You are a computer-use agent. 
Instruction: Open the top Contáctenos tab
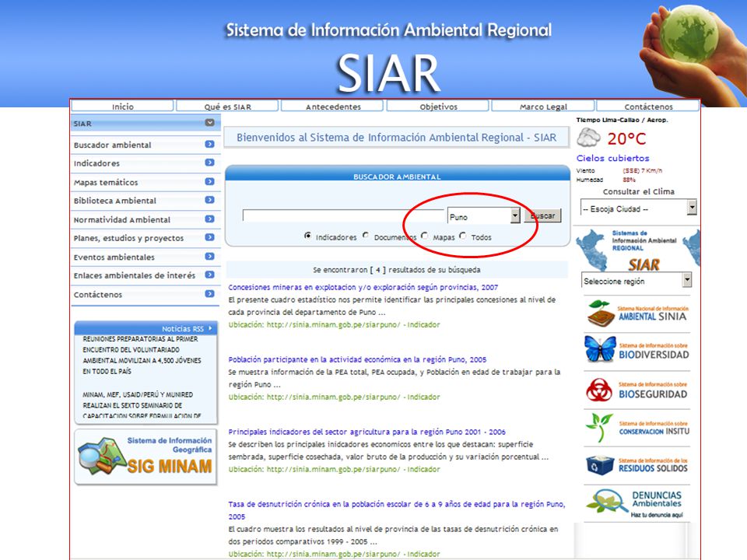click(x=648, y=107)
